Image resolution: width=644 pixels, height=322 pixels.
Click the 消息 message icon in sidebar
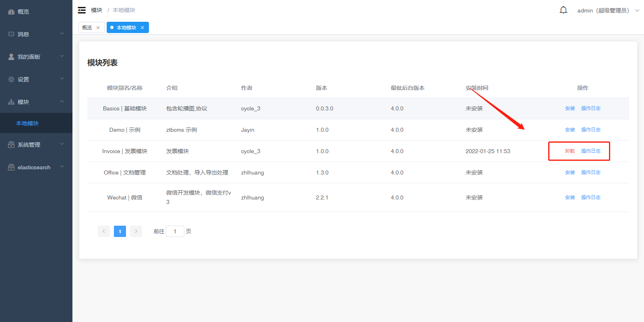[11, 34]
